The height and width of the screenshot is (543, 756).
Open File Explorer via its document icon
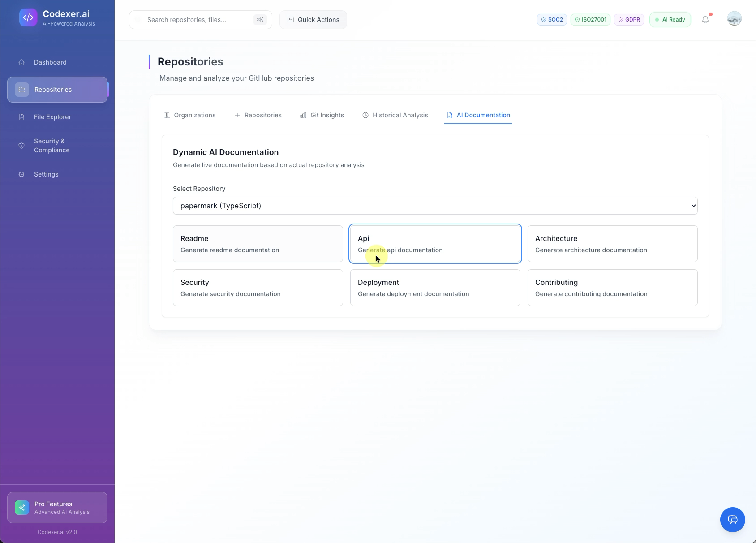point(21,116)
